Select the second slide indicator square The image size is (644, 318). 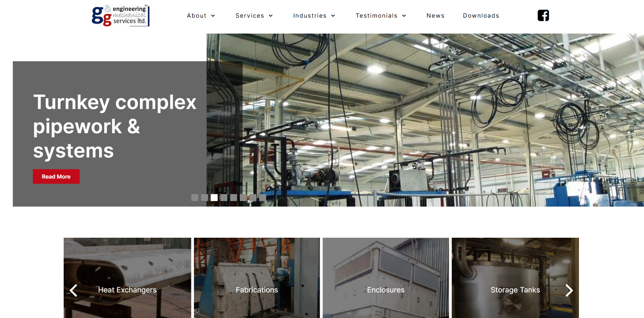205,198
